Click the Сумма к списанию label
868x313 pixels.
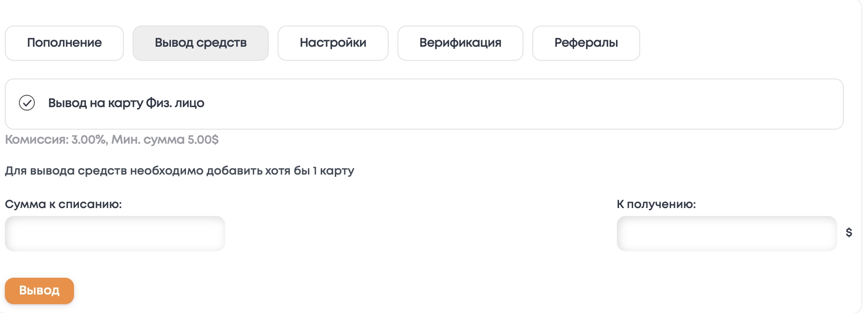pyautogui.click(x=63, y=204)
